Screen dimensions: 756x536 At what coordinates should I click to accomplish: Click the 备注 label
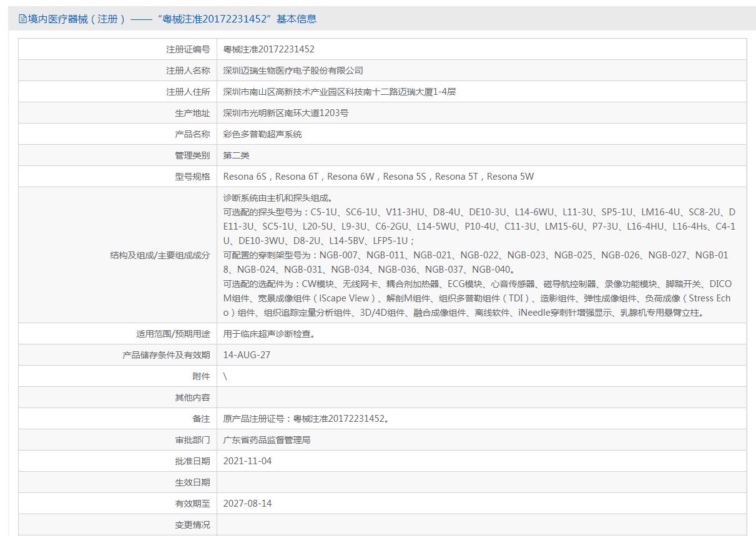[201, 419]
